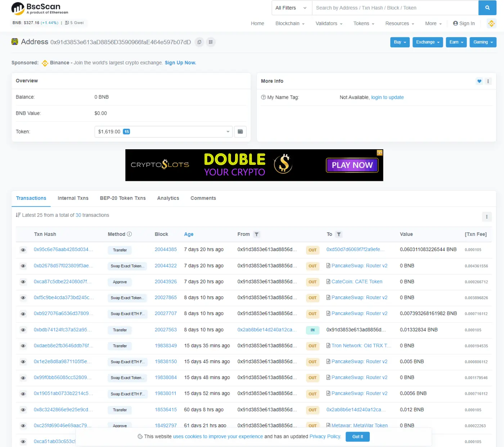Click the blue search magnifier button
The height and width of the screenshot is (447, 504).
[x=487, y=8]
